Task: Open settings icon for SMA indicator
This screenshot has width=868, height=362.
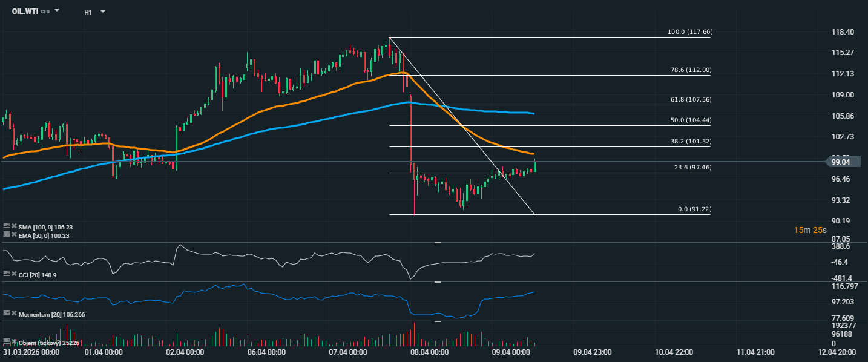Action: tap(6, 226)
